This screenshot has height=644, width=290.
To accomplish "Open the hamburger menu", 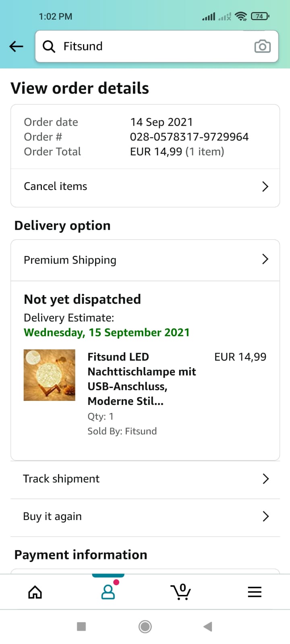I will [x=255, y=592].
